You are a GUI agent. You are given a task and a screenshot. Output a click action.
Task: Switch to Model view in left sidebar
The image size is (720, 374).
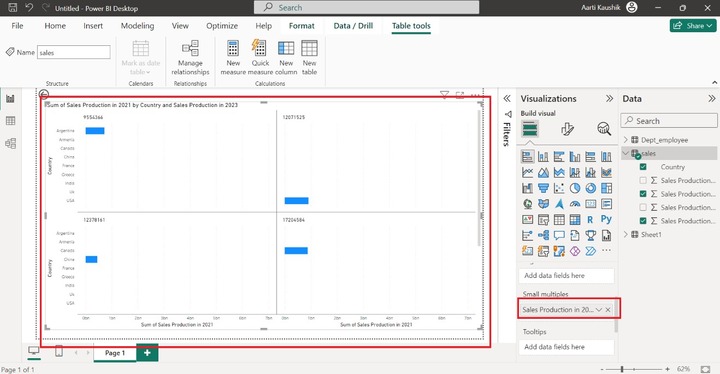point(10,143)
